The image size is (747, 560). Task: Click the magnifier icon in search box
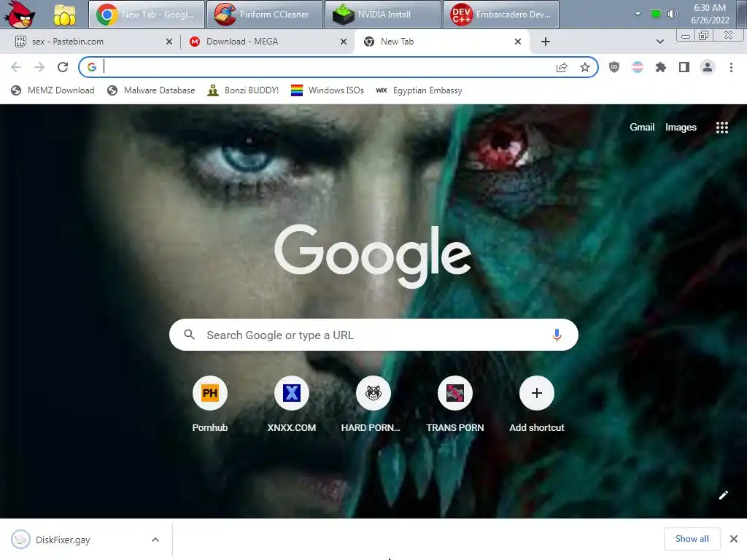(x=189, y=335)
